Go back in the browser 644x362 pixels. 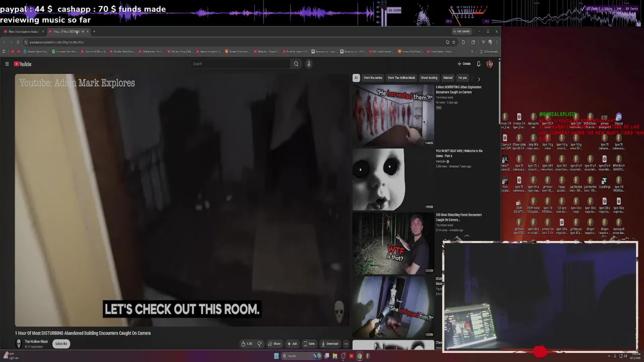coord(5,42)
